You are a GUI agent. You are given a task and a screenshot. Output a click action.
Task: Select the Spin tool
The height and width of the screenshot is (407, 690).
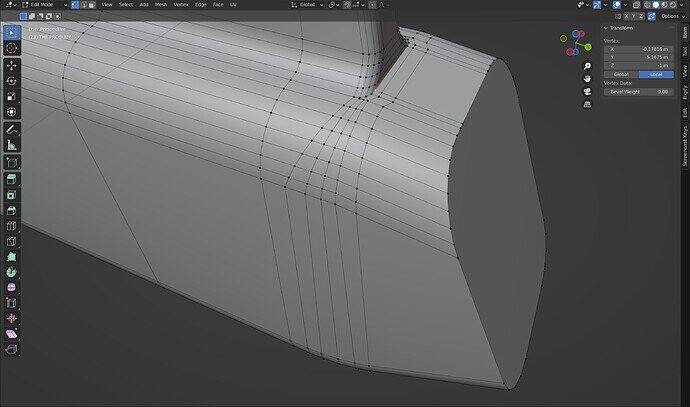[x=12, y=272]
